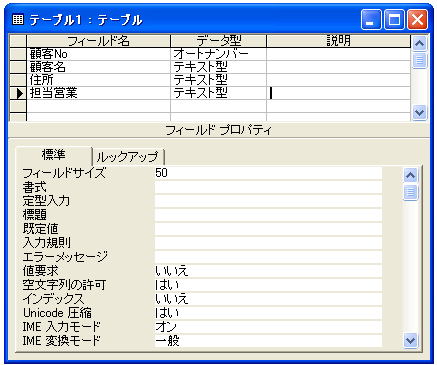This screenshot has height=365, width=437.
Task: Click the 定型入力 property field
Action: (x=268, y=201)
